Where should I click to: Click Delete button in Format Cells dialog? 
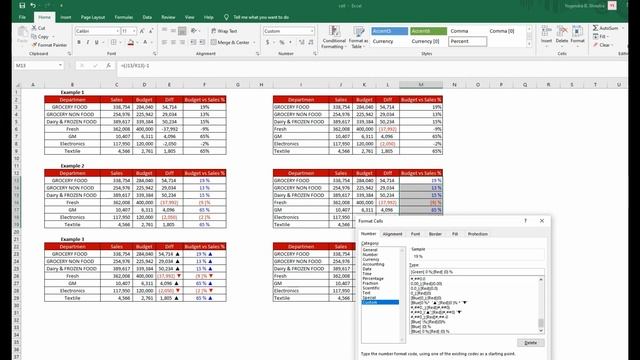pyautogui.click(x=531, y=342)
